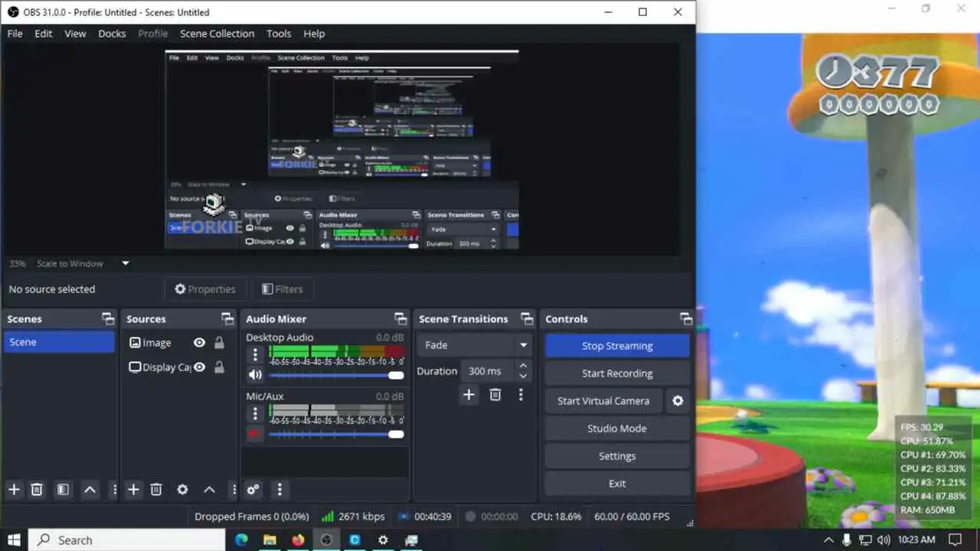Add a new source with the plus icon
The width and height of the screenshot is (980, 551).
[x=133, y=490]
